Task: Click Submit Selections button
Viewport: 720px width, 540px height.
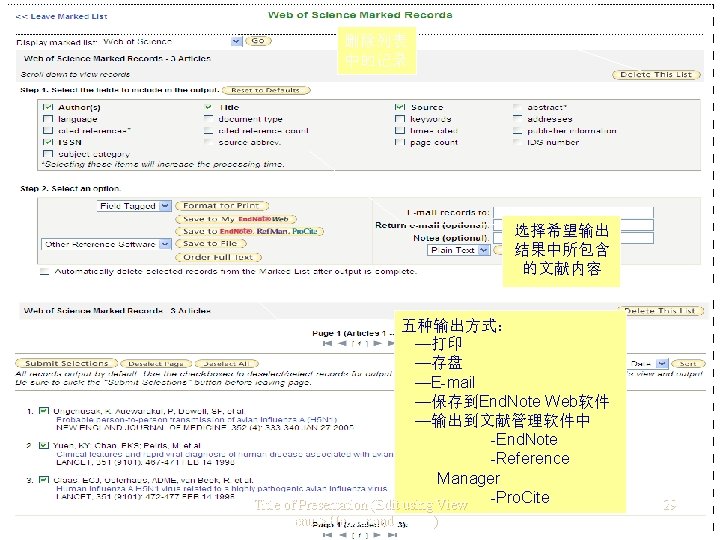Action: (67, 363)
